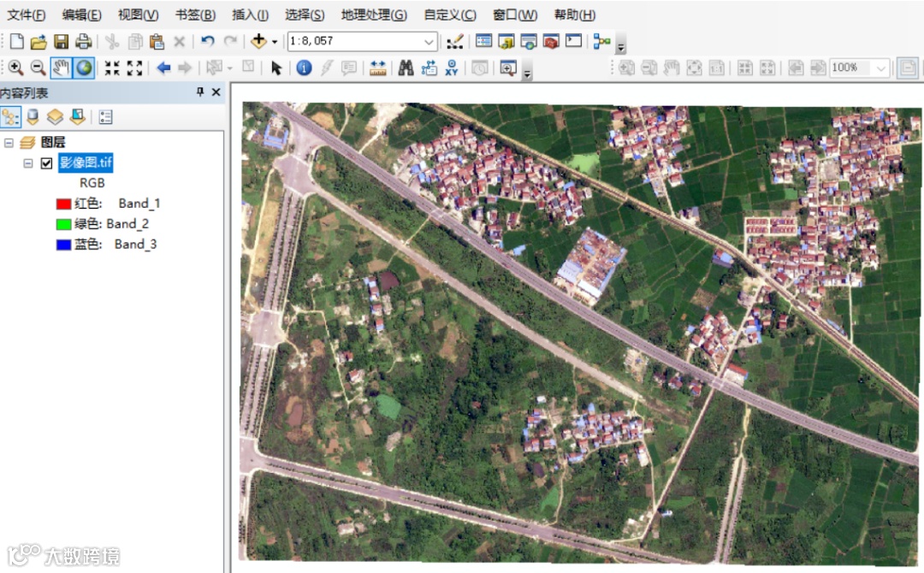Select the Zoom In magnifier tool

pyautogui.click(x=15, y=68)
